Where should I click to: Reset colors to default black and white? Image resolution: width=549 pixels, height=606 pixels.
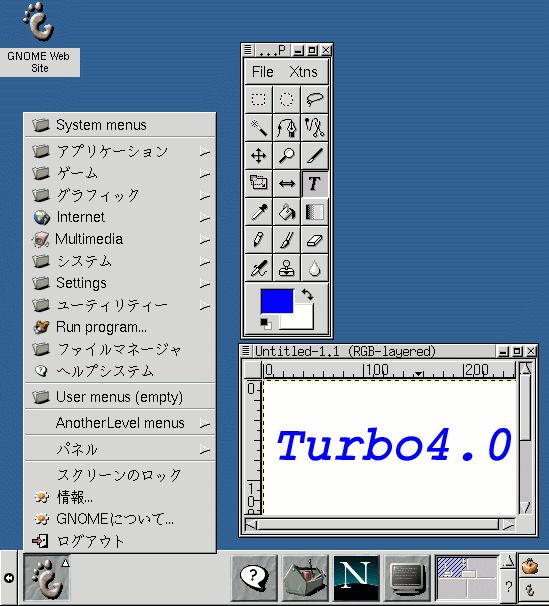pos(266,323)
